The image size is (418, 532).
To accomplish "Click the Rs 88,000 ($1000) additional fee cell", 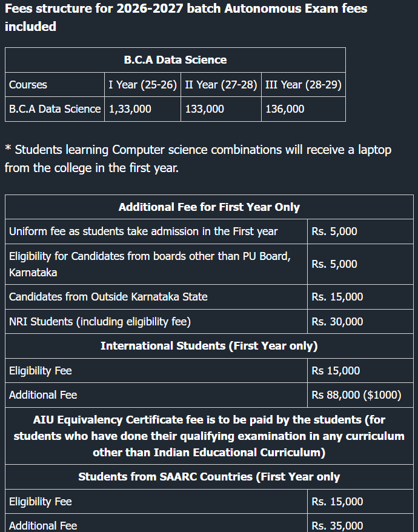I will [356, 395].
